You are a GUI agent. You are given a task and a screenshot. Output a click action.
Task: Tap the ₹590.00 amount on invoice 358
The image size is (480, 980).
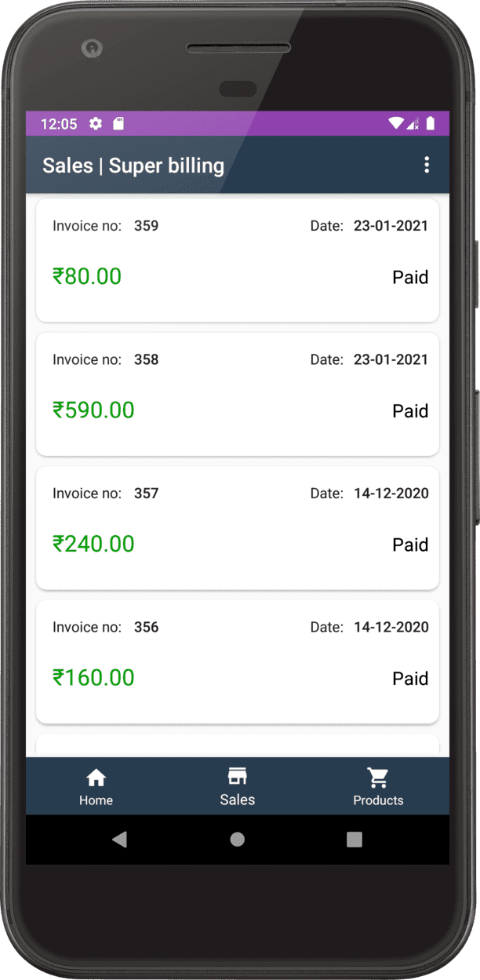pos(93,410)
